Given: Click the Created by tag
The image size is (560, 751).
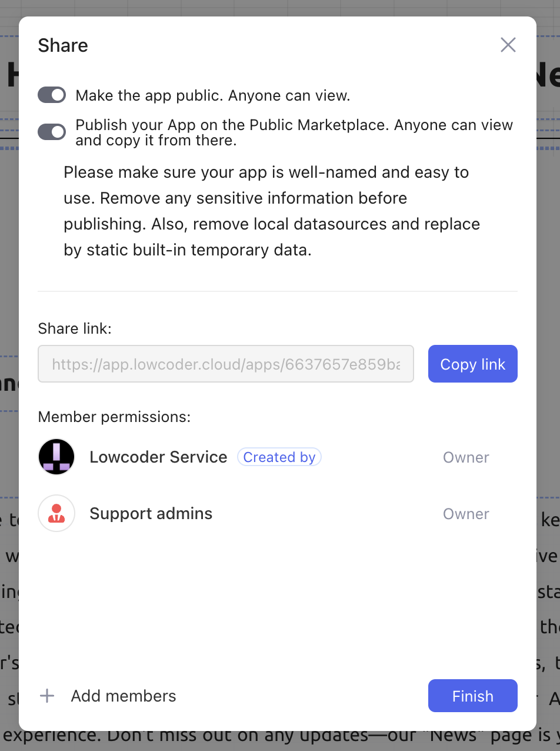Looking at the screenshot, I should (x=279, y=457).
